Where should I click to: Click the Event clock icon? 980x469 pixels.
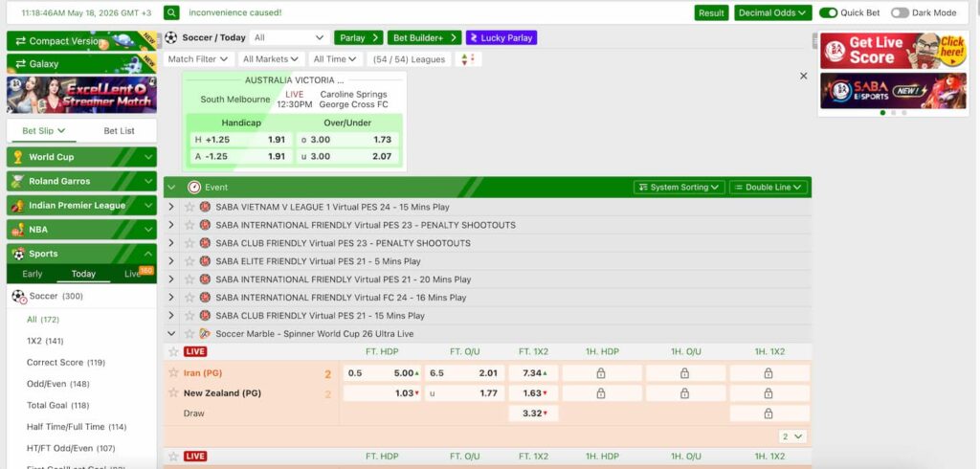(194, 187)
